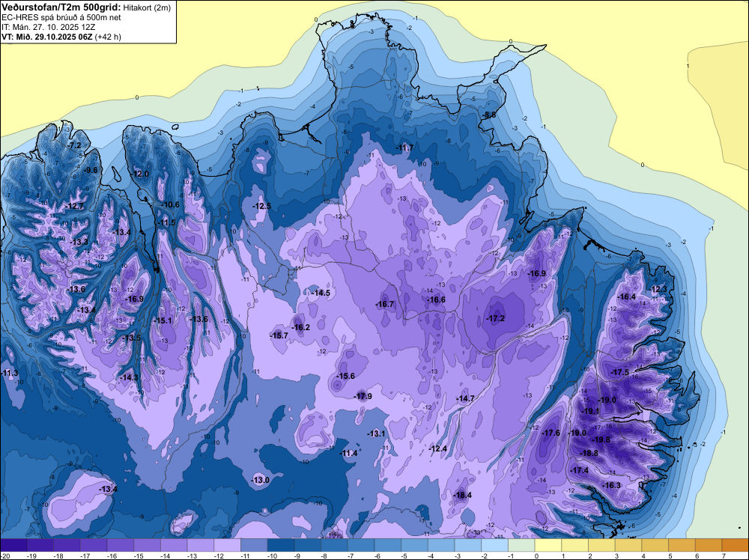The width and height of the screenshot is (749, 560).
Task: Click the -11.7 temperature value
Action: tap(404, 148)
